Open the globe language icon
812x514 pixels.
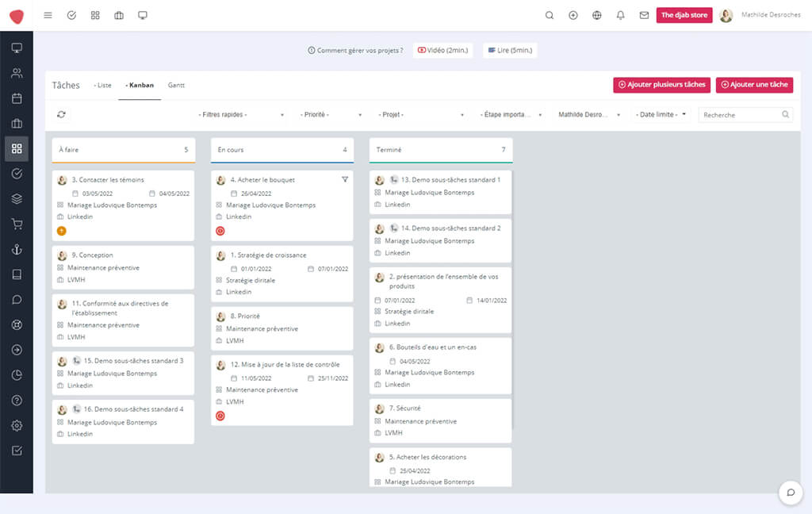pos(597,15)
